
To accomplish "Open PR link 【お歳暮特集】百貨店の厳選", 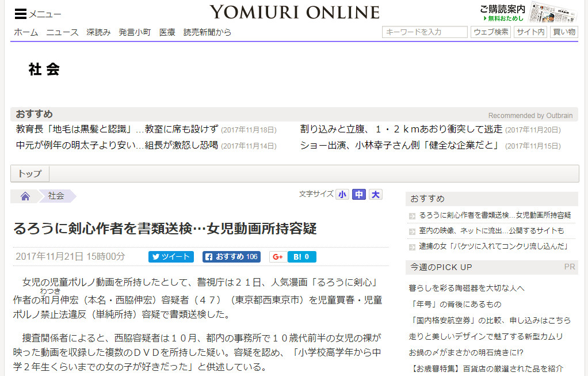I will (486, 369).
